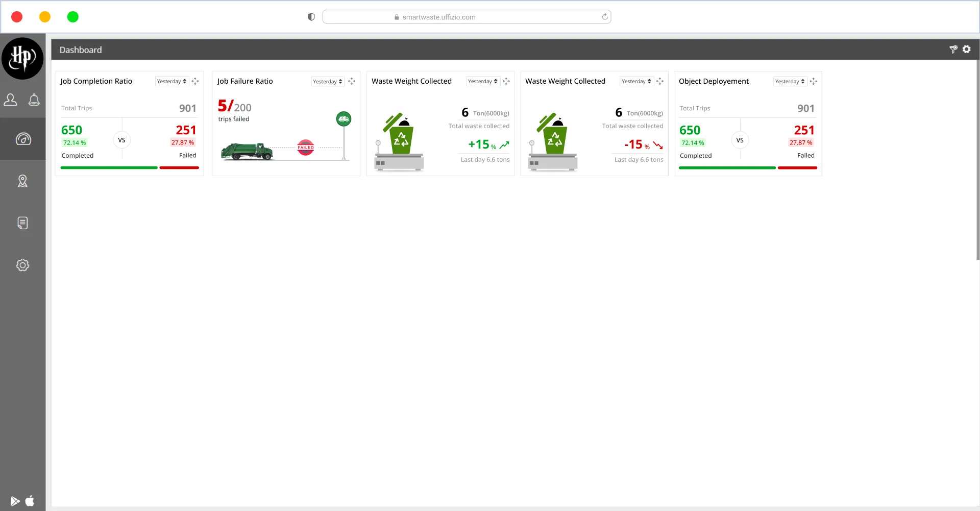This screenshot has width=980, height=511.
Task: Click the browser privacy shield icon
Action: 311,17
